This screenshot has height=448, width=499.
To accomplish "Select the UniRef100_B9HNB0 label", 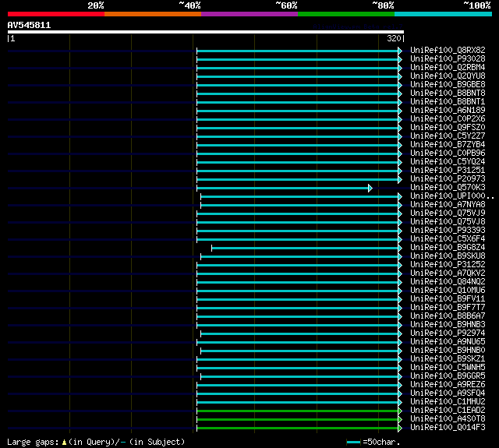I will (448, 351).
